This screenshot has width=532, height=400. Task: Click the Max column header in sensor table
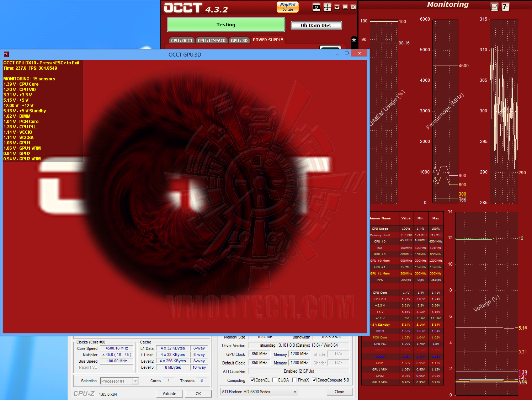[436, 218]
